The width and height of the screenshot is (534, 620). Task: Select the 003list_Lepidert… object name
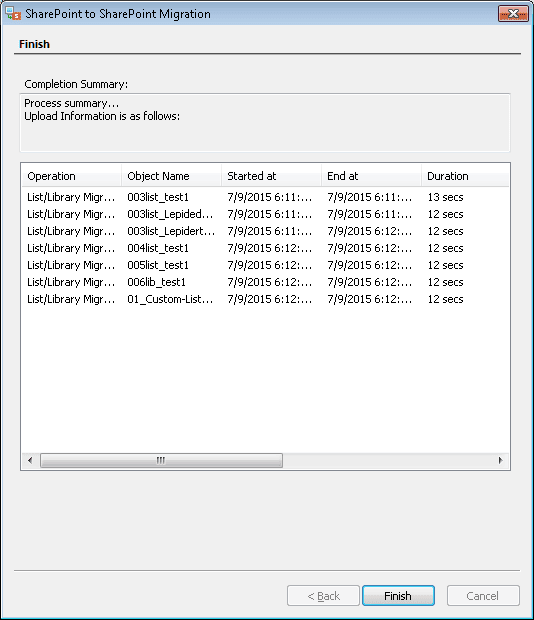coord(171,231)
